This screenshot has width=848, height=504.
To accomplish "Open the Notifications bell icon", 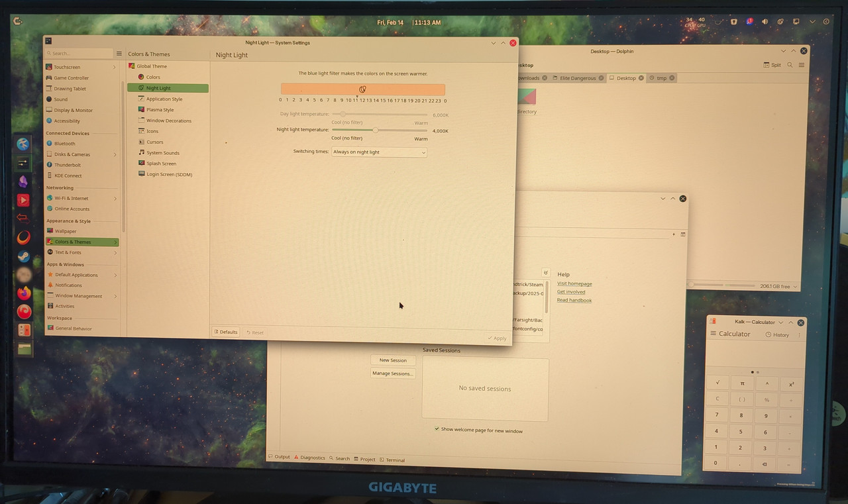I will click(50, 285).
